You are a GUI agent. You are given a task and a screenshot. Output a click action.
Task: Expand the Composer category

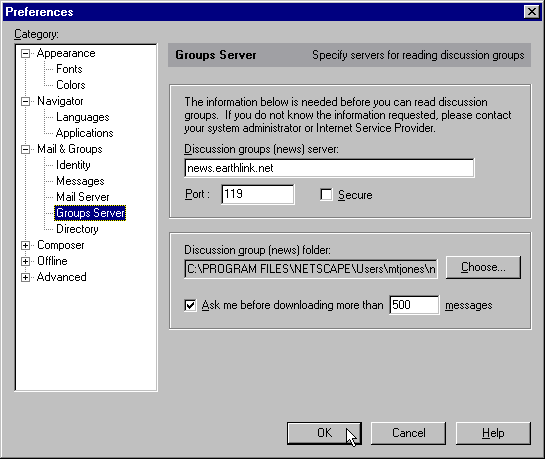25,245
